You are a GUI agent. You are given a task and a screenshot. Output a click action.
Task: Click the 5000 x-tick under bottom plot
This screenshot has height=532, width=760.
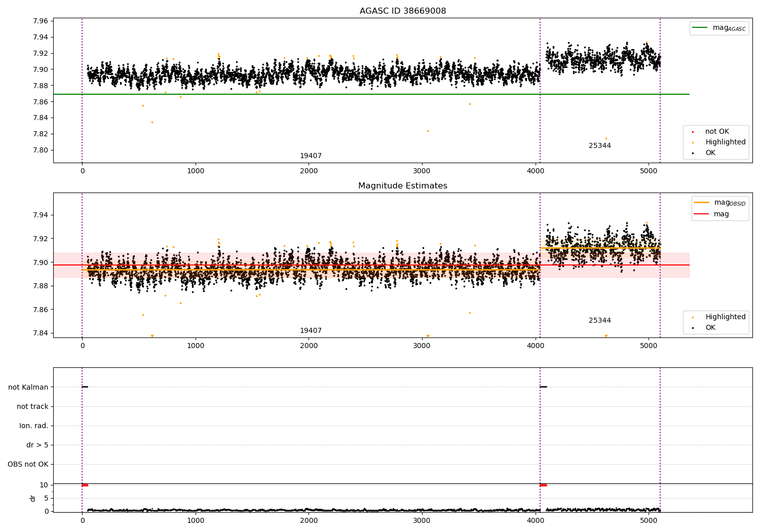(x=649, y=520)
